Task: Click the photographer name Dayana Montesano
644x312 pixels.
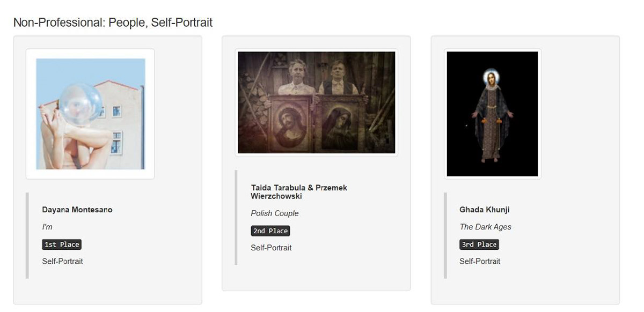Action: coord(77,210)
